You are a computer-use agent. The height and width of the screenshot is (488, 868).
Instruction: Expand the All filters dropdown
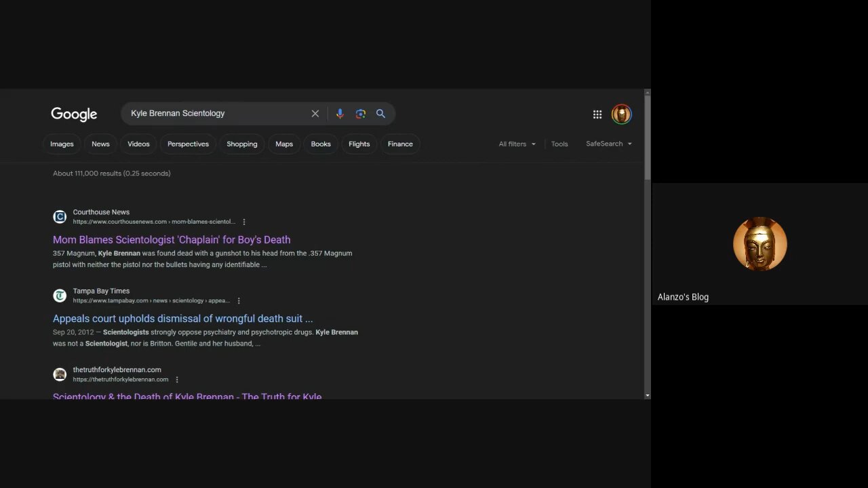click(x=517, y=144)
